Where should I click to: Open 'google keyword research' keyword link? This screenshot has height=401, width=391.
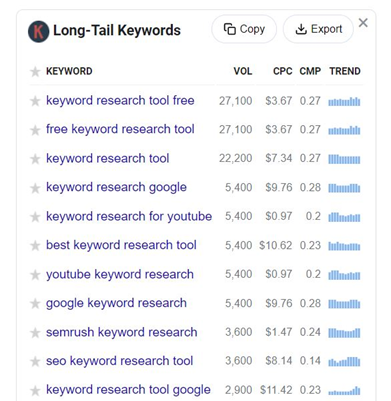click(x=116, y=303)
